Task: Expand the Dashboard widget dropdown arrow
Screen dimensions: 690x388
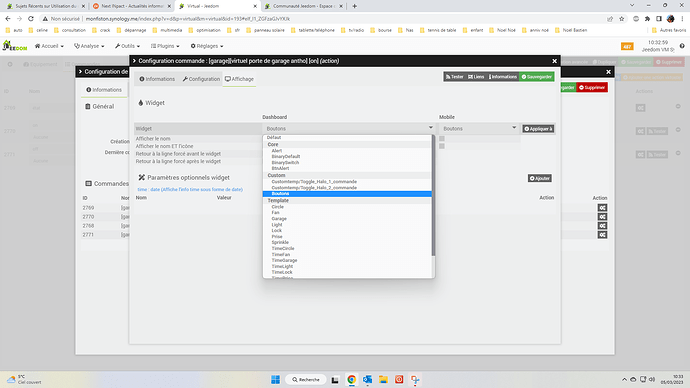Action: [x=430, y=128]
